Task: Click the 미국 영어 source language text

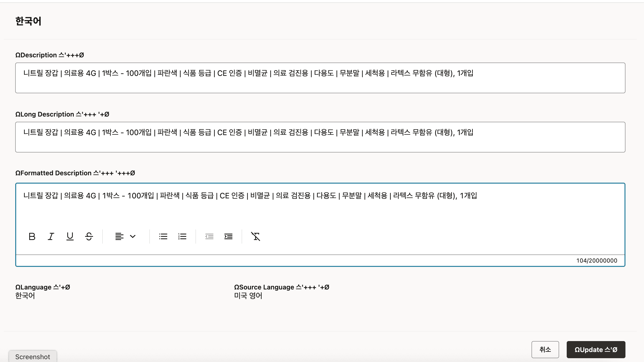Action: pyautogui.click(x=248, y=296)
